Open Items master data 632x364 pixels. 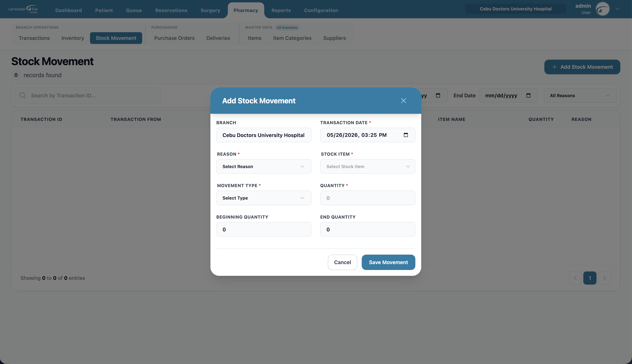tap(255, 38)
